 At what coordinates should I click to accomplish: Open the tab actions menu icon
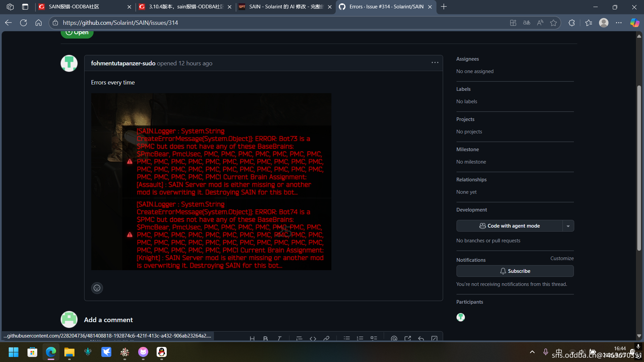25,7
